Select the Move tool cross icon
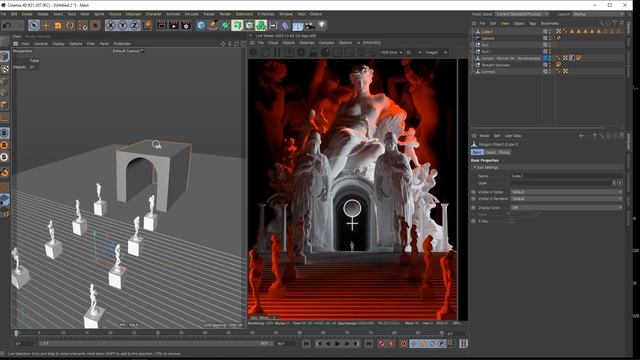This screenshot has width=640, height=360. pyautogui.click(x=46, y=26)
